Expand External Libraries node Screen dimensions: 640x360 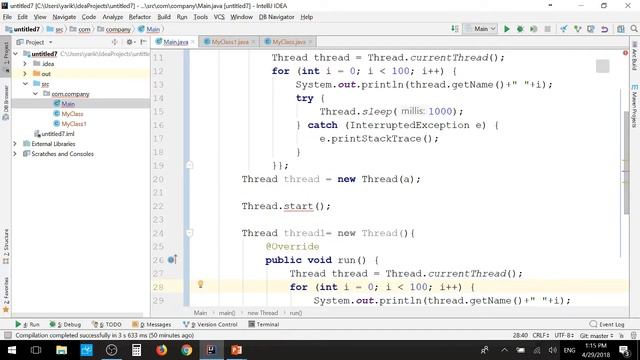tap(15, 144)
